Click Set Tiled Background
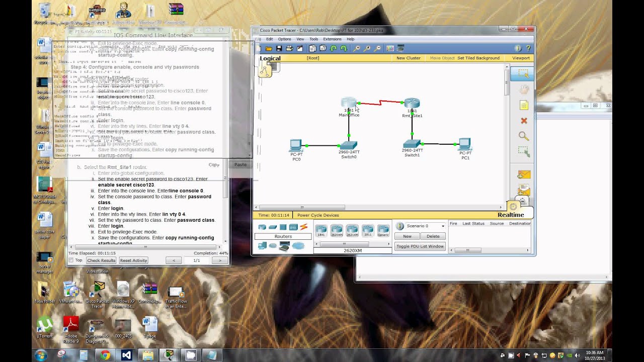Image resolution: width=644 pixels, height=362 pixels. (x=478, y=58)
